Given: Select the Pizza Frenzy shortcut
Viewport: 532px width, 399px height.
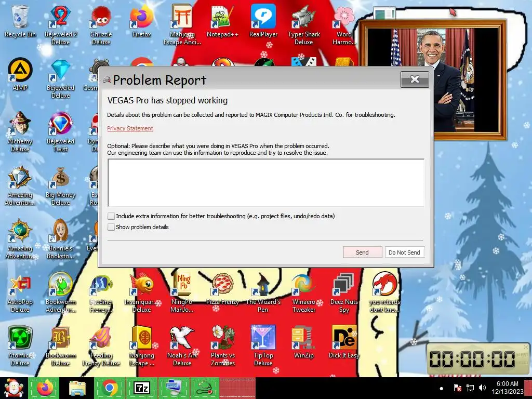Looking at the screenshot, I should pyautogui.click(x=222, y=289).
